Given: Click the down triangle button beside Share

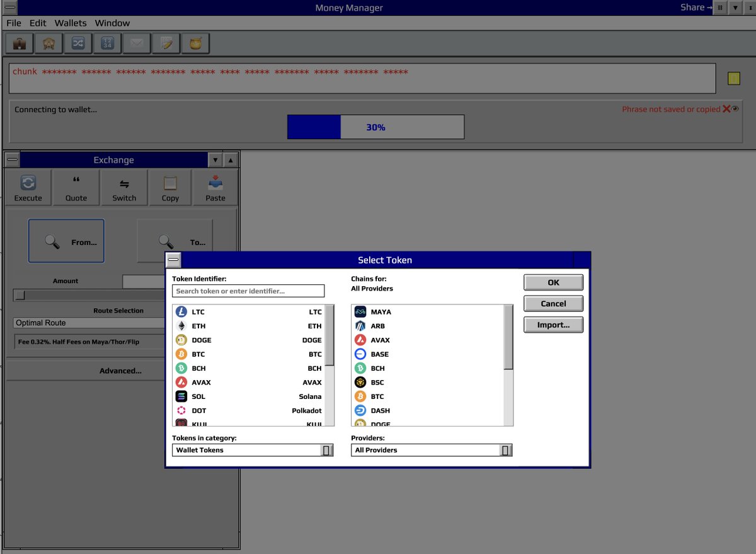Looking at the screenshot, I should (x=735, y=8).
